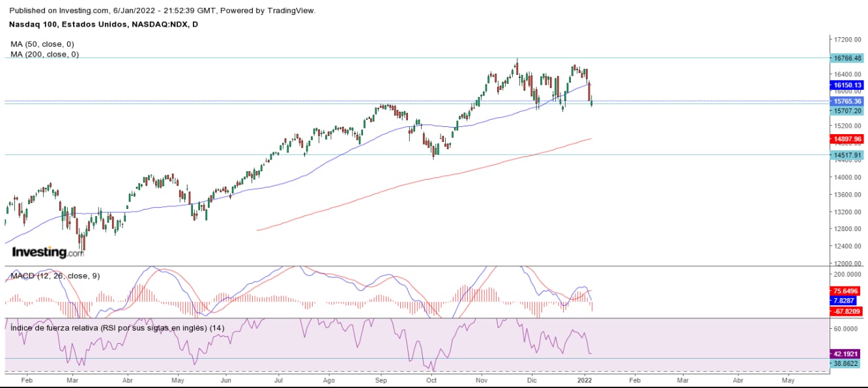
Task: Click the 15707.20 horizontal line price label
Action: (847, 111)
